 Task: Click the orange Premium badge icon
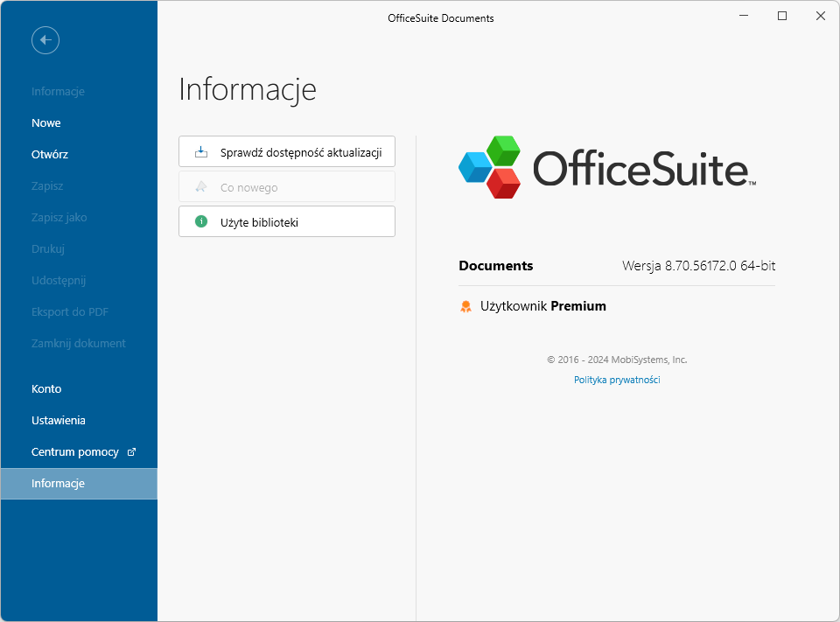(x=465, y=306)
